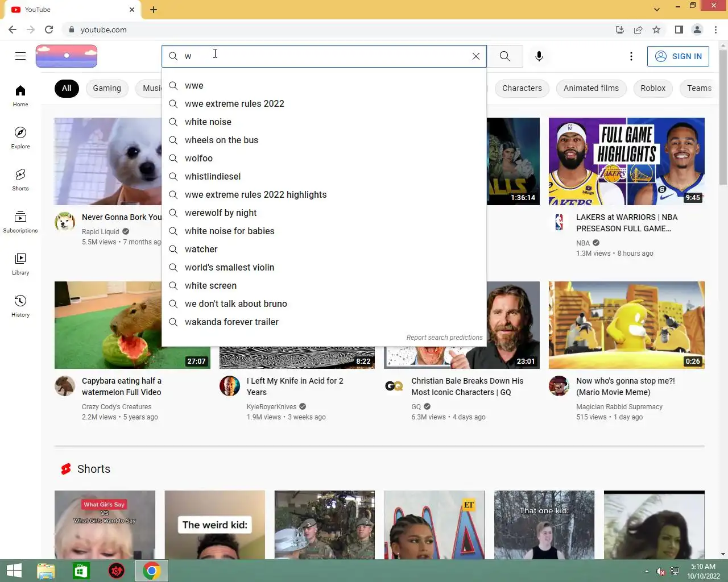Open Subscriptions in sidebar

click(x=20, y=222)
